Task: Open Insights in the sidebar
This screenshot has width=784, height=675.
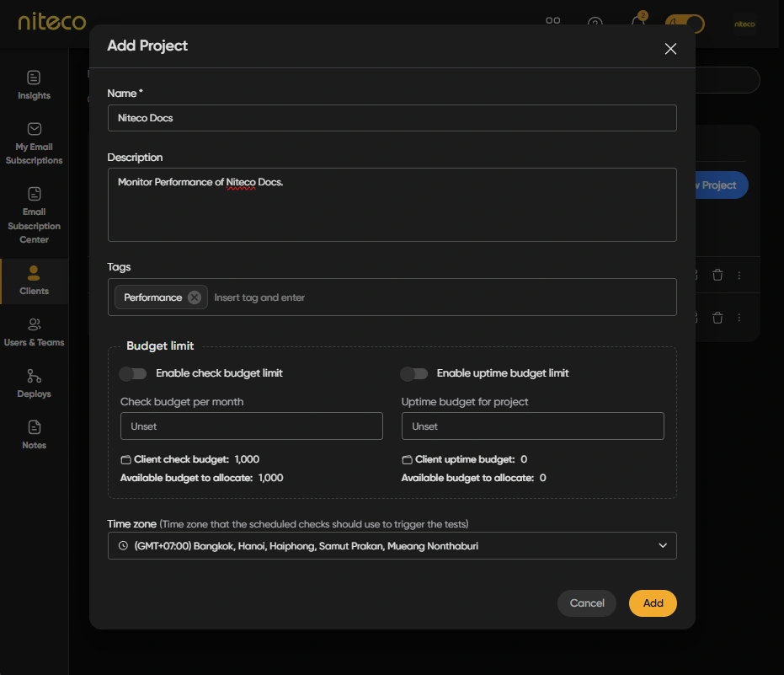Action: pyautogui.click(x=34, y=85)
